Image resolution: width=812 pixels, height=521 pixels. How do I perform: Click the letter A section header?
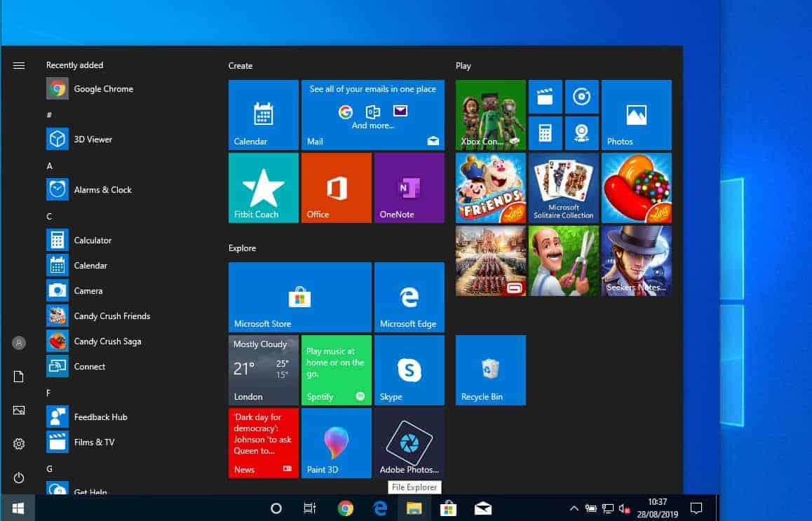49,166
